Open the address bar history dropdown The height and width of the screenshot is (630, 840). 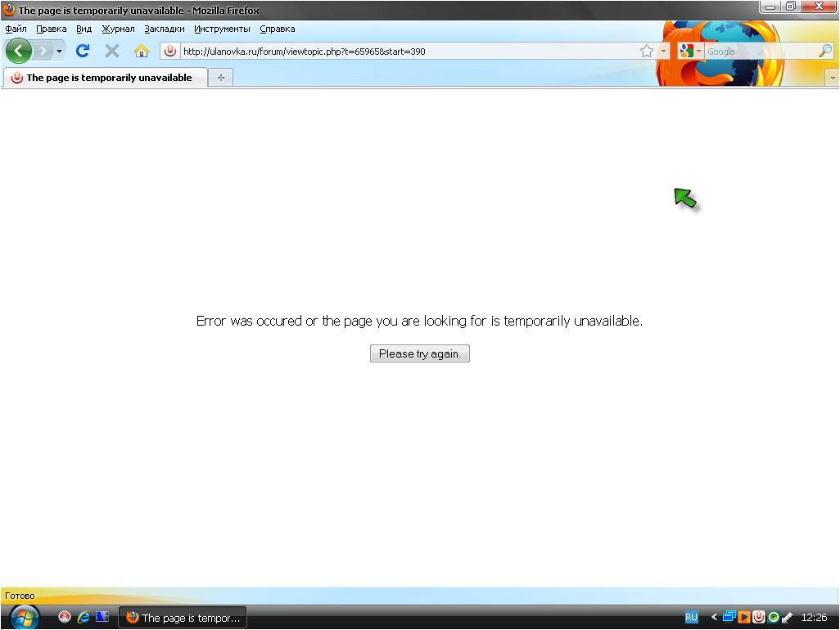pyautogui.click(x=663, y=52)
